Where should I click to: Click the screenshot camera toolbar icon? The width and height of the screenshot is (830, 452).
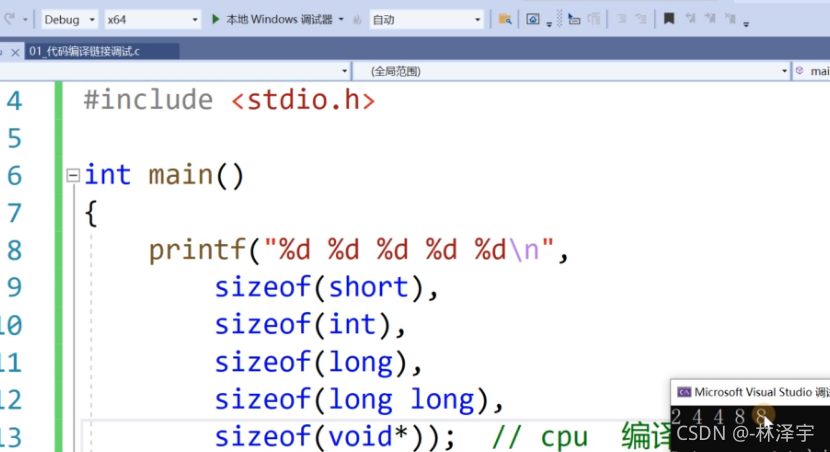point(533,20)
